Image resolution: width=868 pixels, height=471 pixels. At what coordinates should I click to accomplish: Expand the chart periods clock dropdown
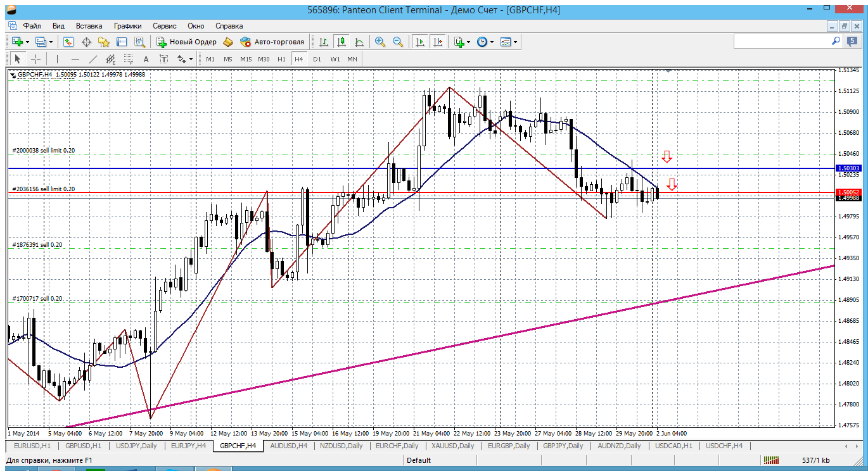pyautogui.click(x=485, y=42)
